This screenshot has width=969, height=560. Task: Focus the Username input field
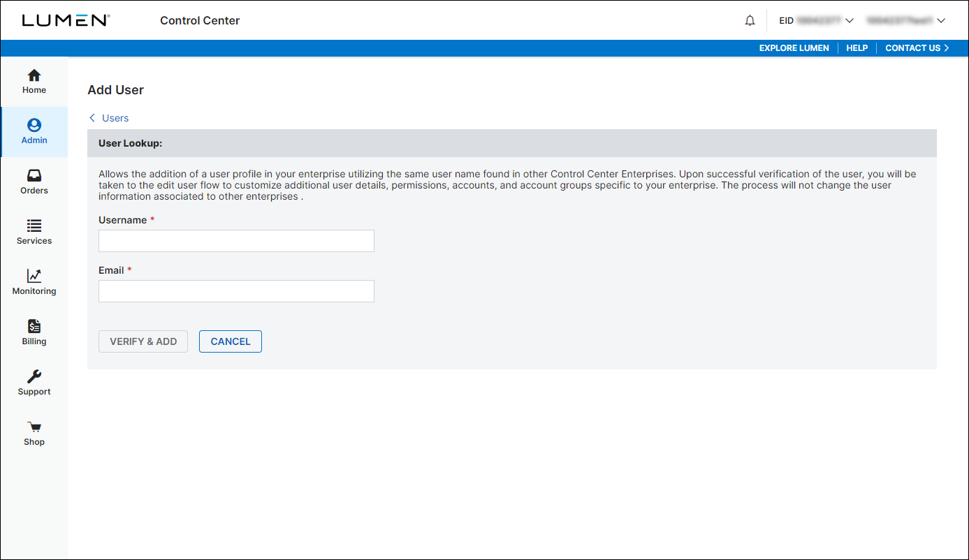coord(236,241)
